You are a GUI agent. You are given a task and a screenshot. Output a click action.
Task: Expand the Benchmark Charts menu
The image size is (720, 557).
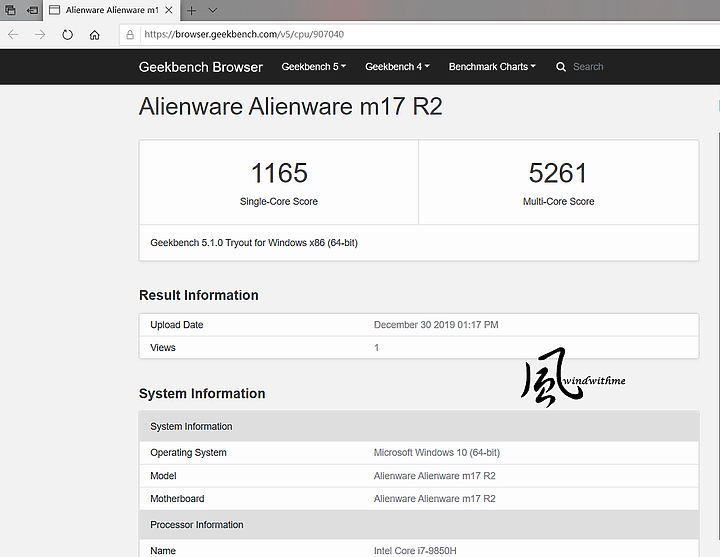tap(492, 67)
